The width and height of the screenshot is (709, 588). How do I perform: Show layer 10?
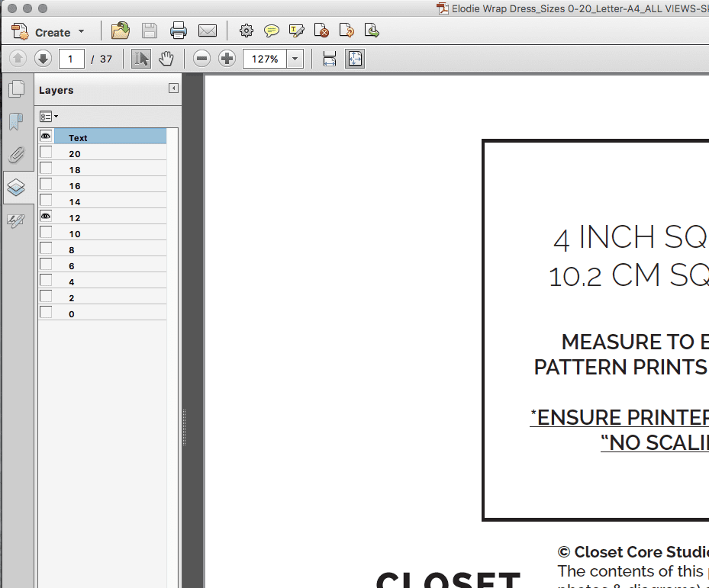click(x=46, y=232)
